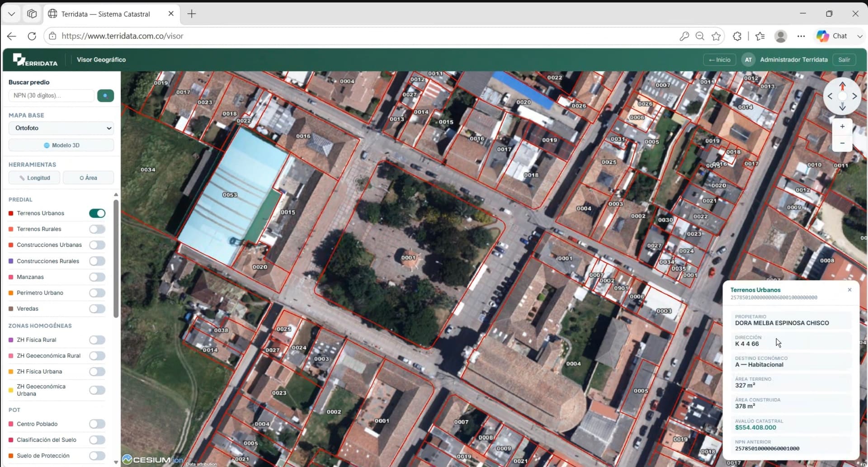Open browser extensions icon
Screen dimensions: 868x467
point(737,36)
